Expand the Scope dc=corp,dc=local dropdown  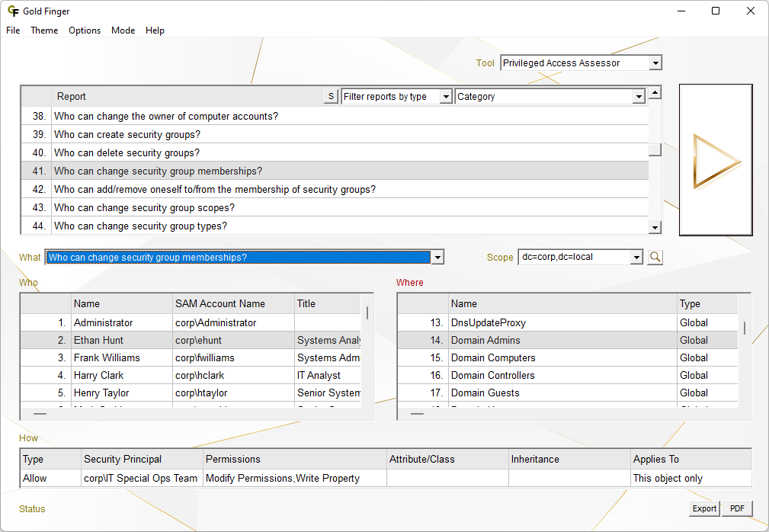tap(637, 258)
